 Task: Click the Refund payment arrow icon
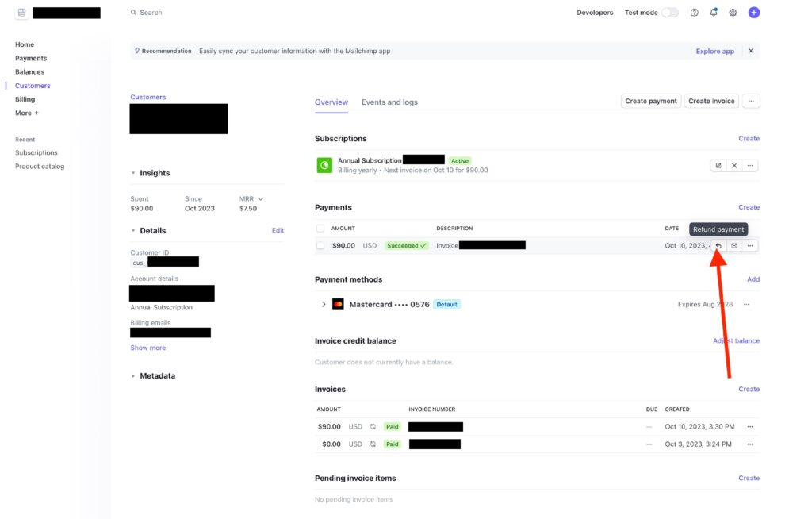pos(718,246)
